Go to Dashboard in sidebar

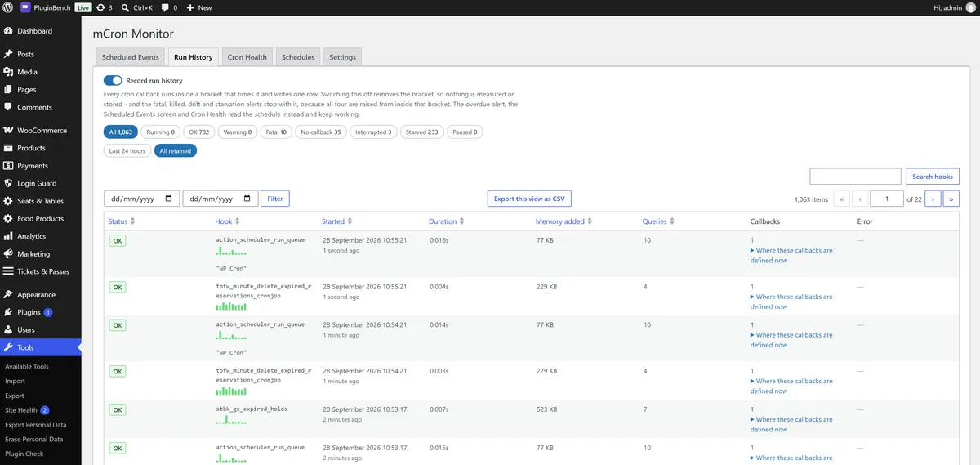point(34,31)
